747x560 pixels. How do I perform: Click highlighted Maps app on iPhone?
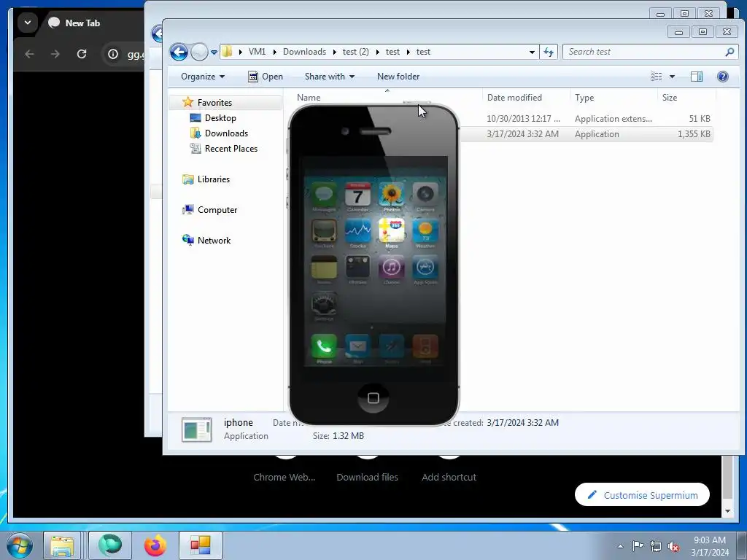pos(392,231)
